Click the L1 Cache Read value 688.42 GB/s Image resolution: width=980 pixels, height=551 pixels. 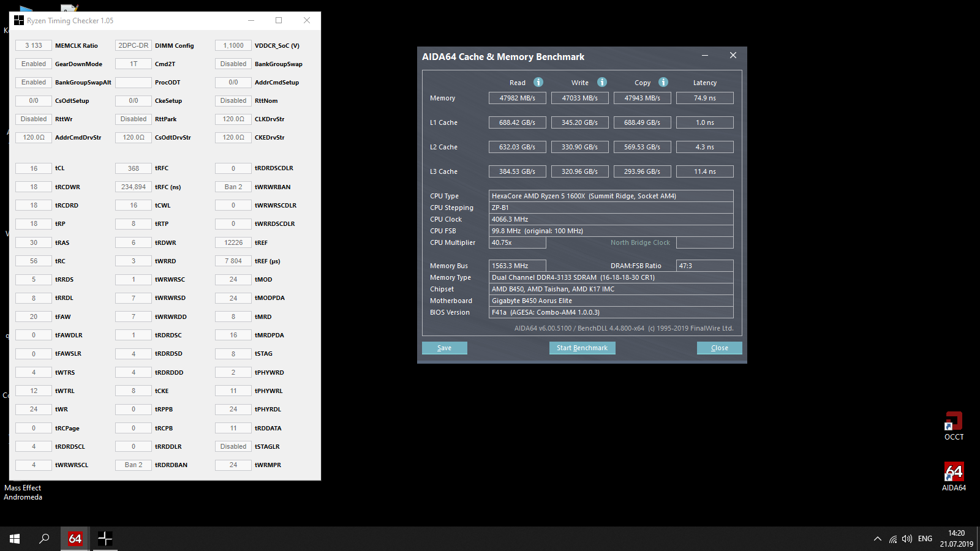pos(518,122)
